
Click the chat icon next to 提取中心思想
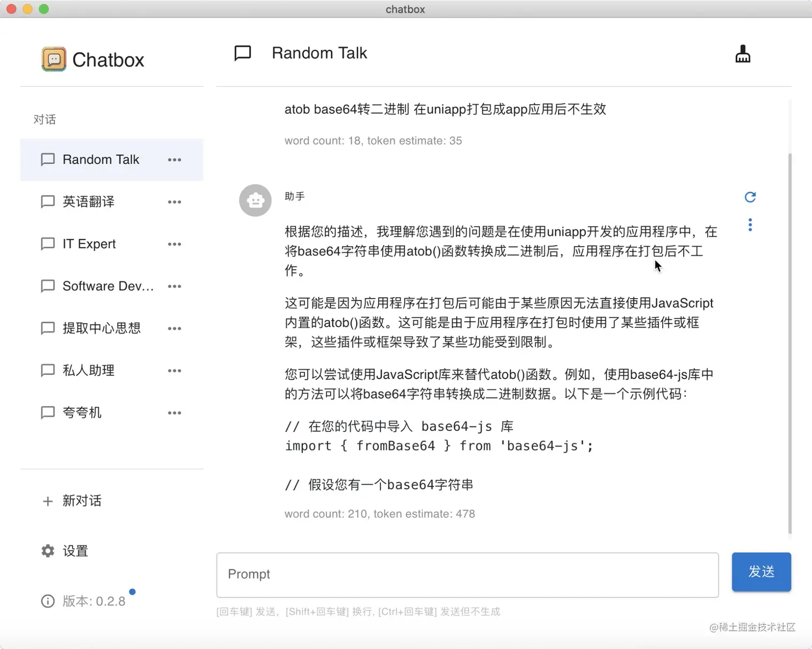pyautogui.click(x=48, y=328)
